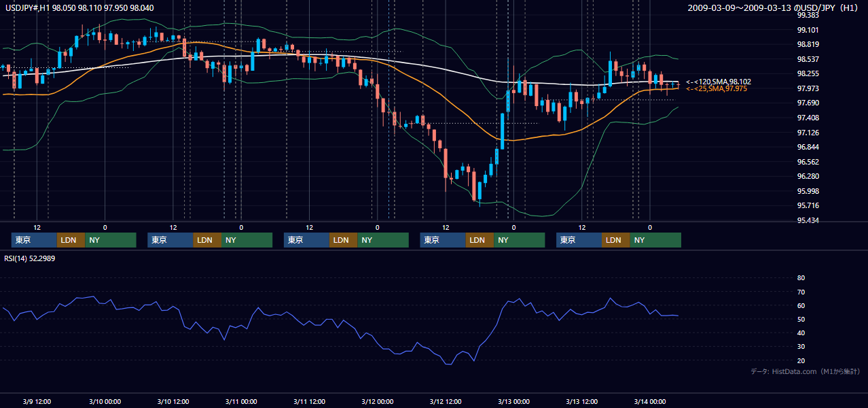Select the 3/11 00:00 time axis label
The width and height of the screenshot is (868, 408).
(x=241, y=401)
